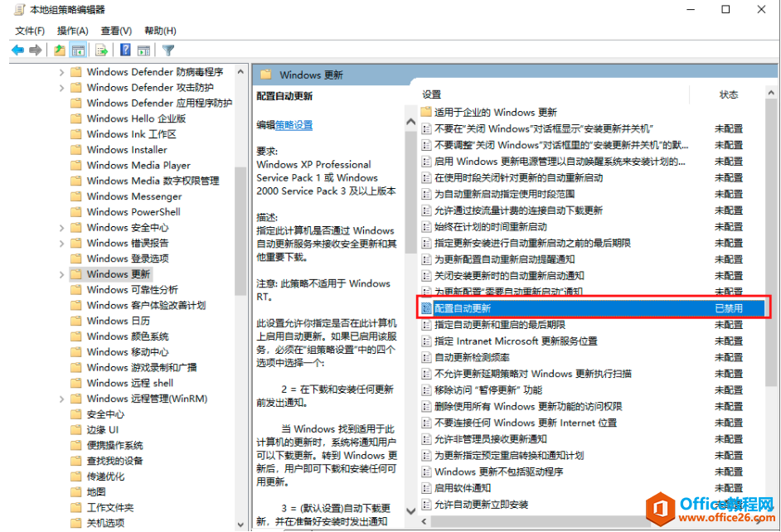Open the 文件(F) menu
The width and height of the screenshot is (781, 532).
click(30, 31)
